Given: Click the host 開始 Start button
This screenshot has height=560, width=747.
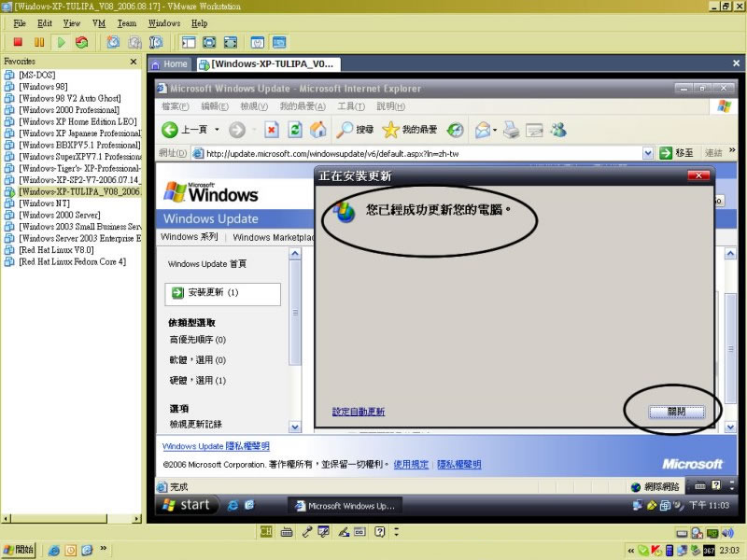Looking at the screenshot, I should pyautogui.click(x=19, y=550).
